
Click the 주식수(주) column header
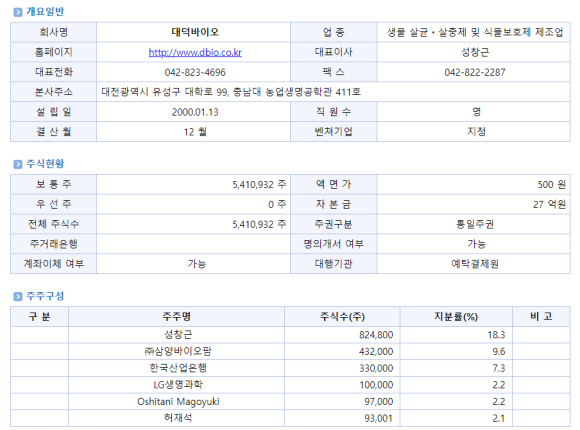(x=342, y=316)
